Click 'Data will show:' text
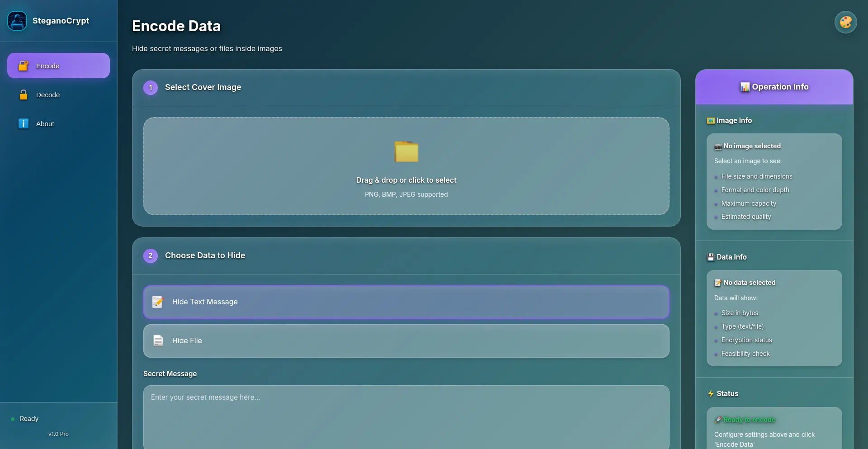 (x=736, y=298)
